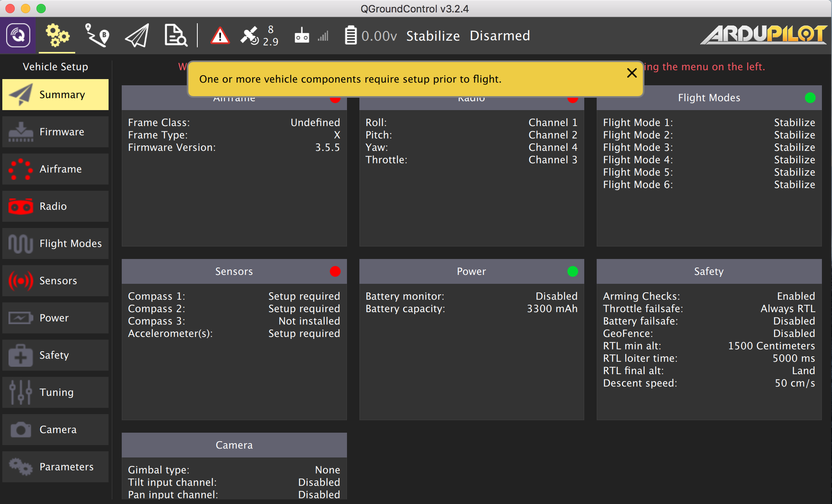Open the Sensors setup page
The image size is (832, 504).
point(55,281)
